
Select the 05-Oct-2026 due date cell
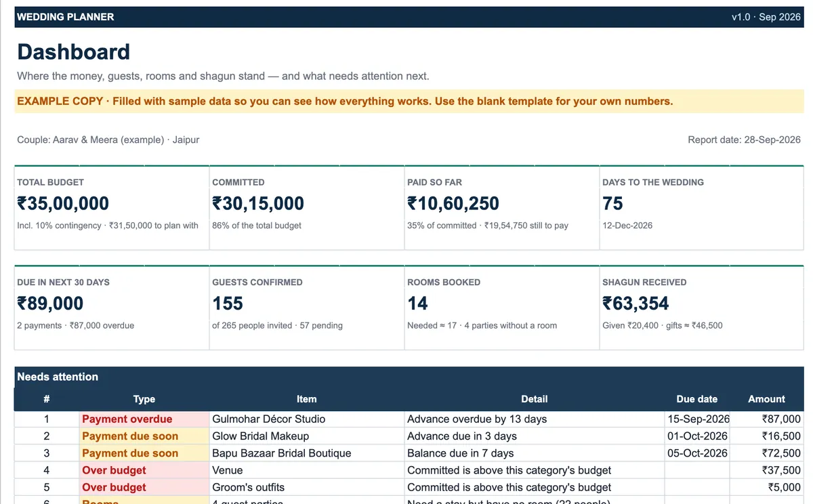(x=697, y=453)
